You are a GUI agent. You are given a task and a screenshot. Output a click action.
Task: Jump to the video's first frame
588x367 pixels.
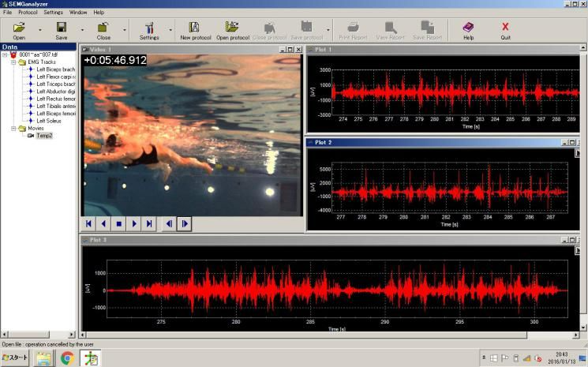click(89, 224)
